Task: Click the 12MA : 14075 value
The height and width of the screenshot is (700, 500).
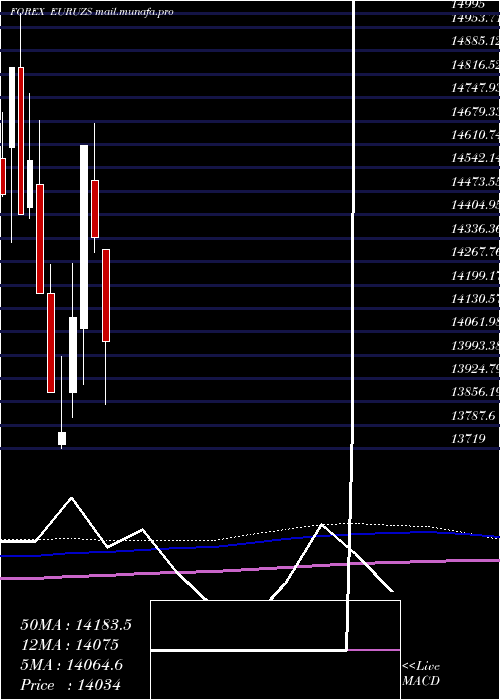Action: [70, 645]
